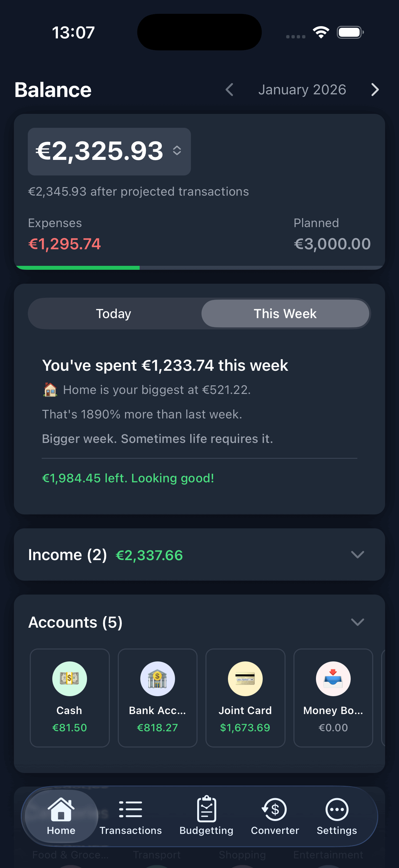The image size is (399, 868).
Task: Open the Money Box account icon
Action: (333, 678)
